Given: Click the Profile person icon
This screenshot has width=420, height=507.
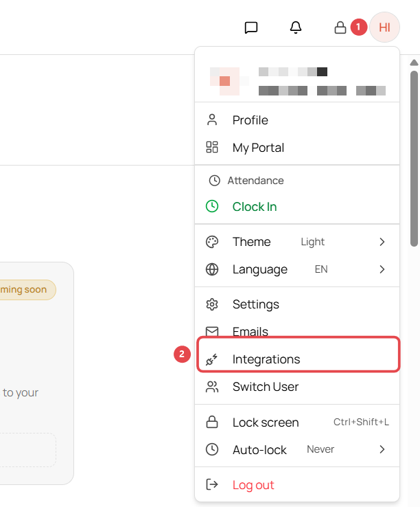Looking at the screenshot, I should click(212, 120).
